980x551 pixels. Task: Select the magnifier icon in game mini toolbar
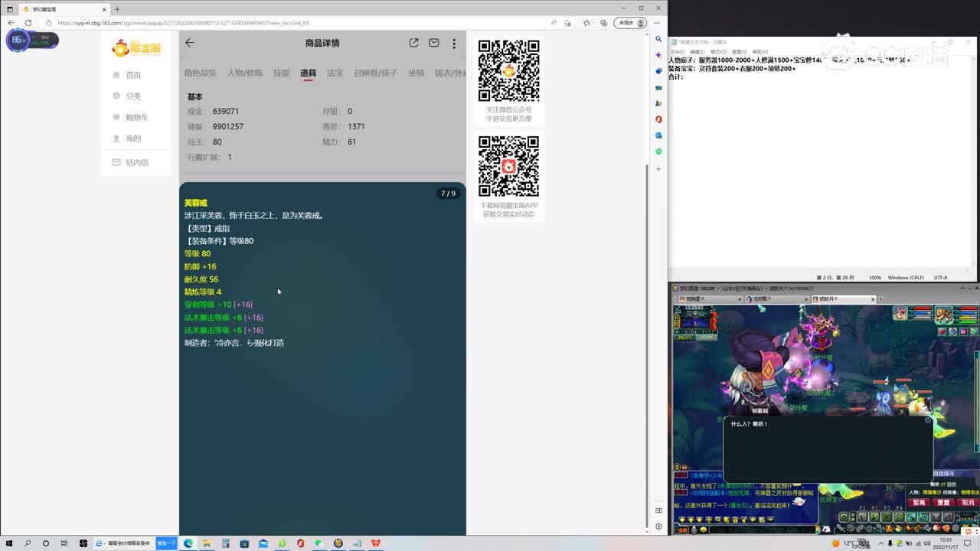pyautogui.click(x=717, y=519)
